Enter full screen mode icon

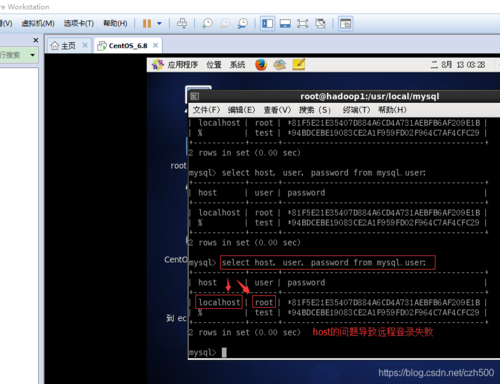[303, 24]
